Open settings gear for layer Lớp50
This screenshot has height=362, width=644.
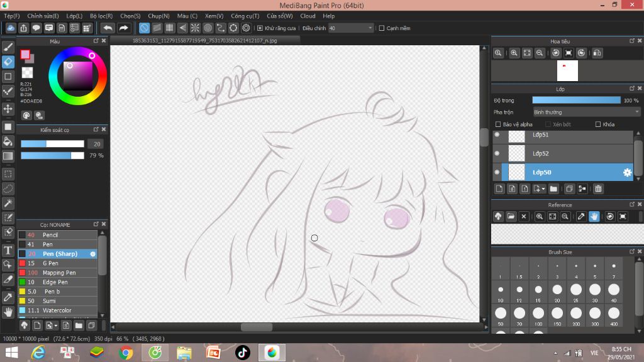coord(627,172)
